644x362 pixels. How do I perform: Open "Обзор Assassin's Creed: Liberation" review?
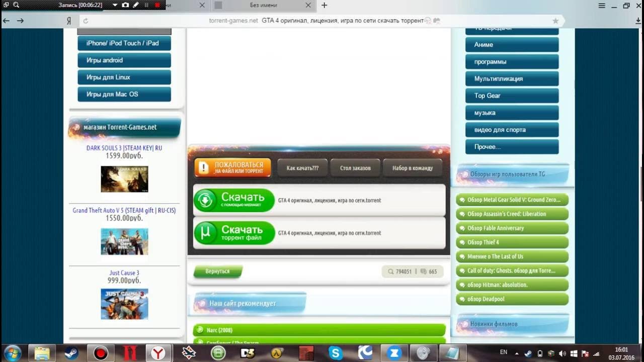click(512, 214)
